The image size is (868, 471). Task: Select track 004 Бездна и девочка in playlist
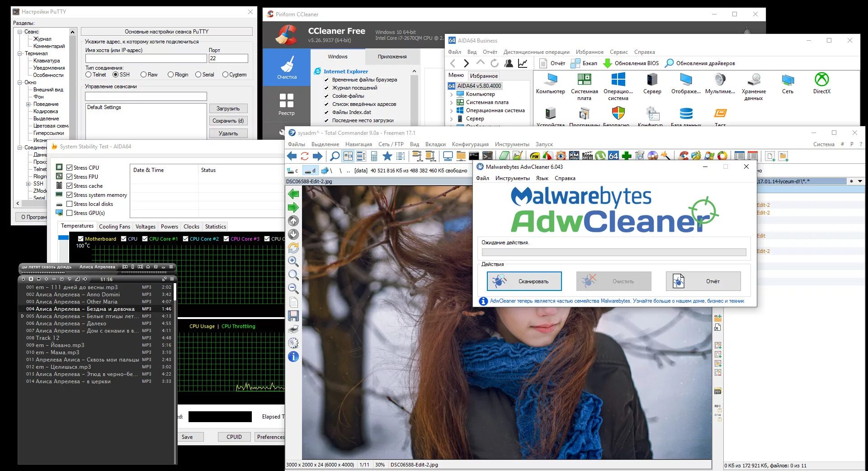[96, 309]
